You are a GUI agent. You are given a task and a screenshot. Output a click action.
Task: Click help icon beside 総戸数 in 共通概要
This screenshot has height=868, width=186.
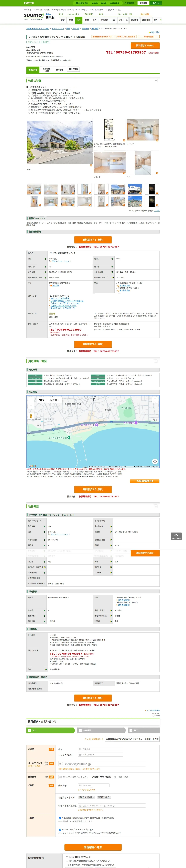44,610
